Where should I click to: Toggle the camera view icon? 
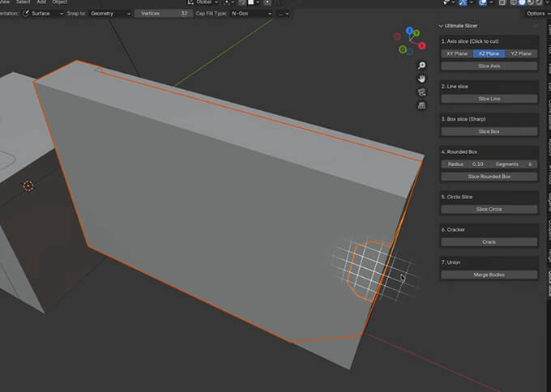pyautogui.click(x=421, y=92)
